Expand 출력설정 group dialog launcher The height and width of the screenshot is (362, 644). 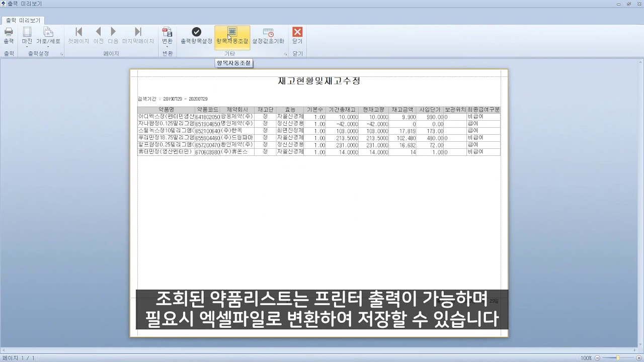(x=61, y=54)
